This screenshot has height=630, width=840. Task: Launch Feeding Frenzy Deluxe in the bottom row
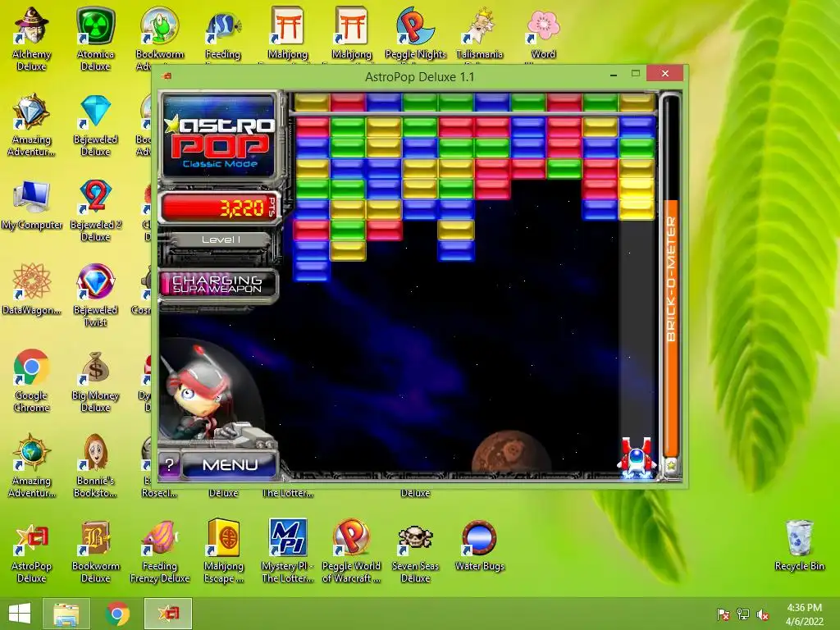160,550
